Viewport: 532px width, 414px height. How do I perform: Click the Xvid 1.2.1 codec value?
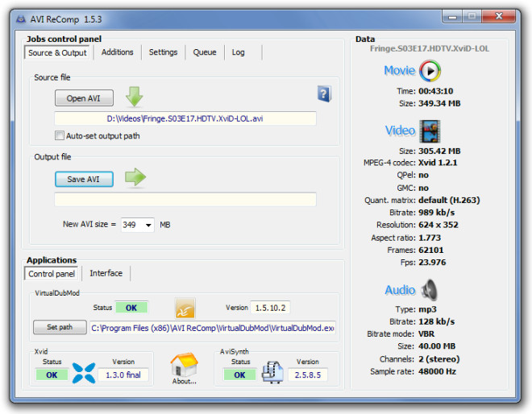coord(438,163)
